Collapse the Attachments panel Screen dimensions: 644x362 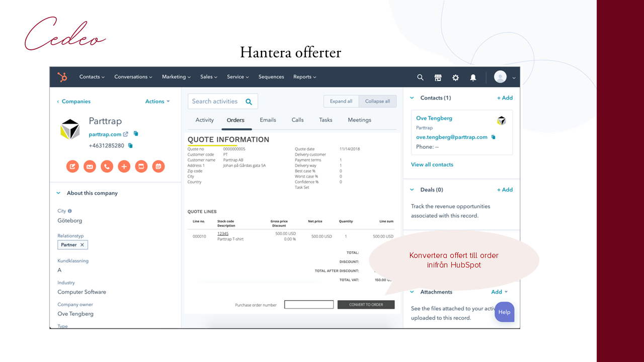click(412, 292)
